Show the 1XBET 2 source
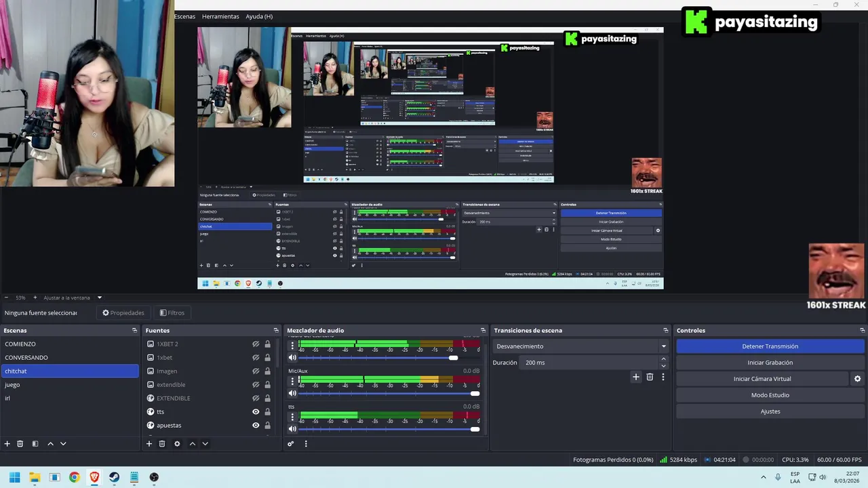The width and height of the screenshot is (868, 488). (256, 344)
